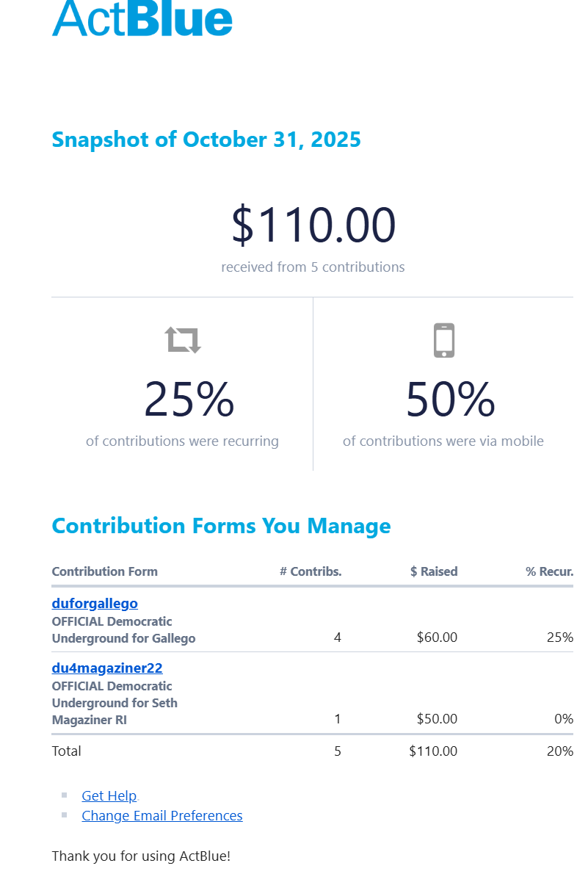This screenshot has height=874, width=588.
Task: Select the $ Raised column header
Action: 434,571
